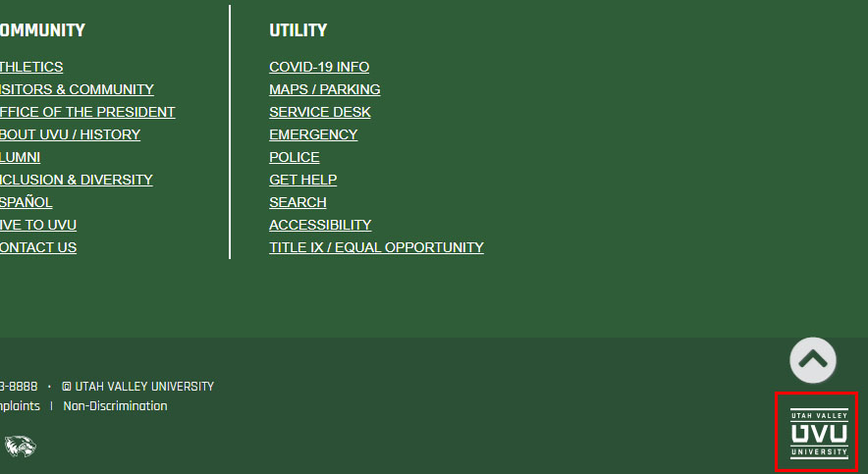The width and height of the screenshot is (868, 474).
Task: Open Visitors & Community link
Action: click(x=77, y=89)
